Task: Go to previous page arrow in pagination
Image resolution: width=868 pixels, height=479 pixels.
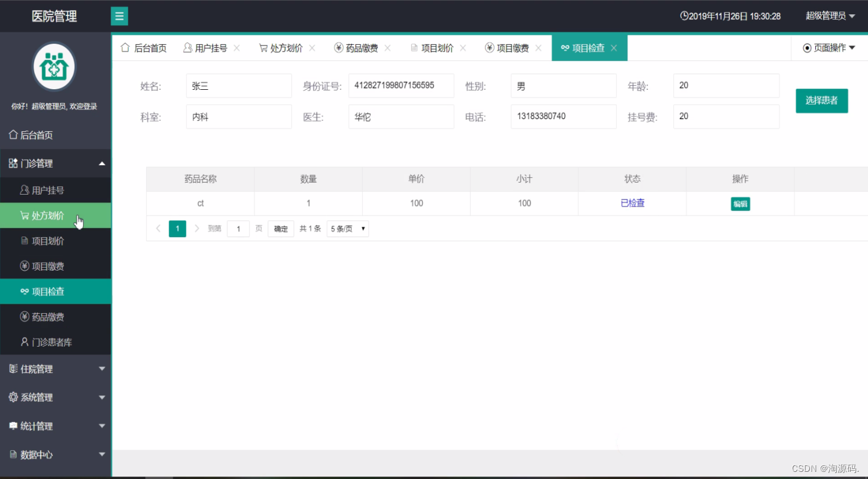Action: click(158, 228)
